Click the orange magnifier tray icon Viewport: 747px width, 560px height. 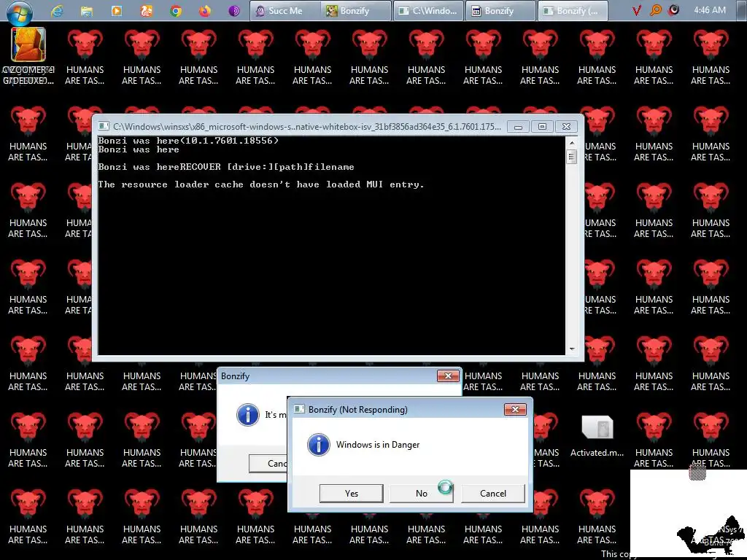(656, 10)
